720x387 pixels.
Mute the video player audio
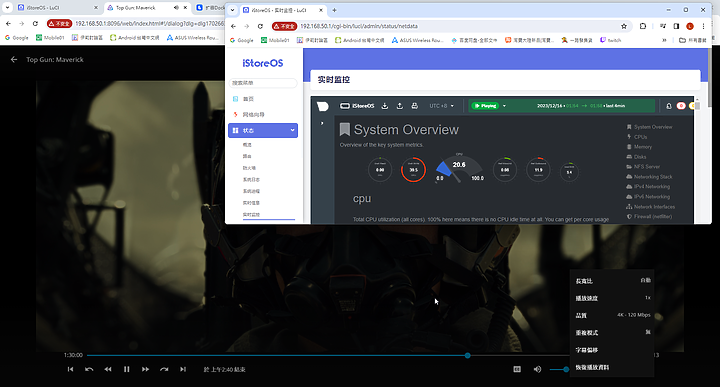pyautogui.click(x=537, y=369)
